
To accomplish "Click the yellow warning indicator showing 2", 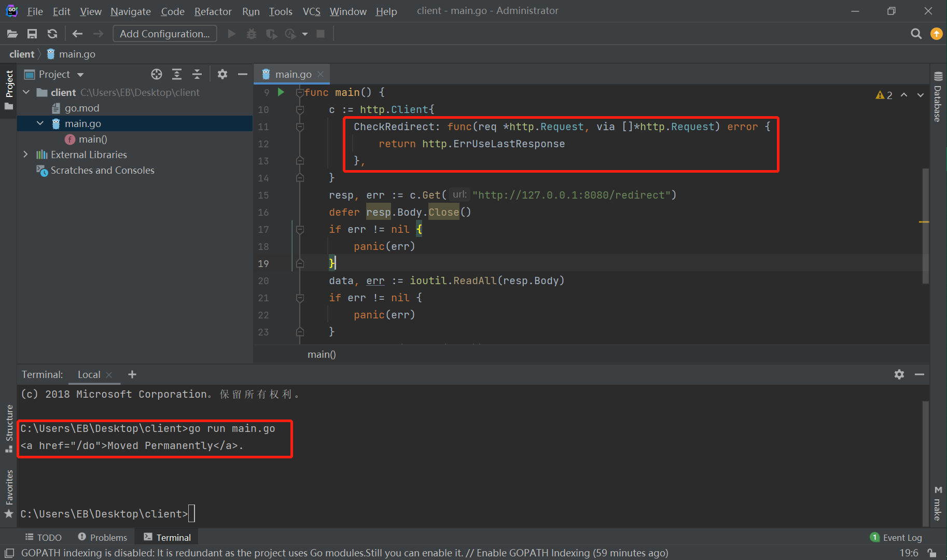I will (884, 95).
